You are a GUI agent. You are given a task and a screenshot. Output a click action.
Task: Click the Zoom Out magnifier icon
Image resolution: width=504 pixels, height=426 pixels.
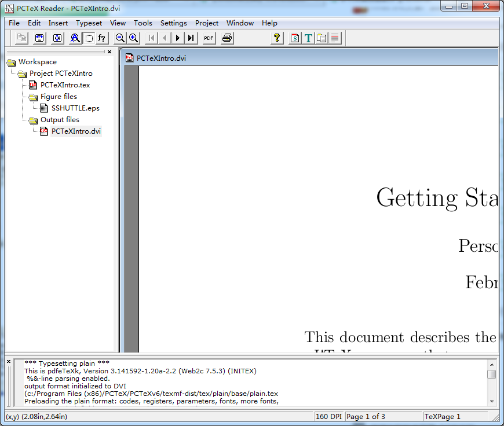(x=120, y=38)
